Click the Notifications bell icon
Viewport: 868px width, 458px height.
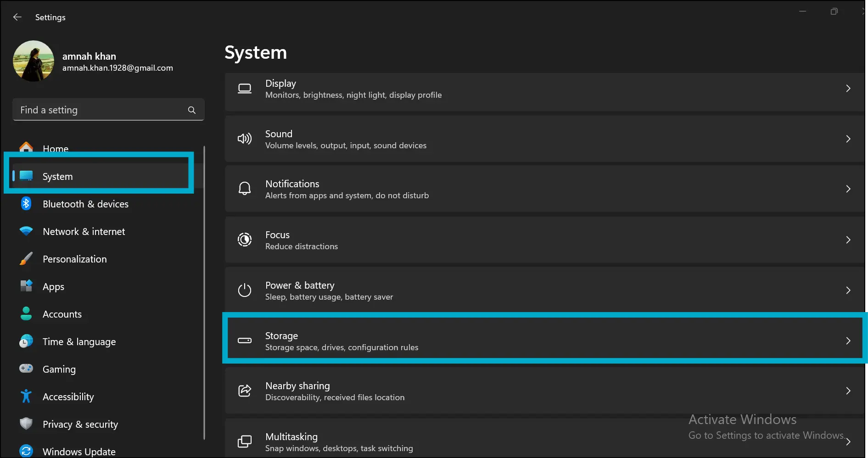[x=245, y=189]
